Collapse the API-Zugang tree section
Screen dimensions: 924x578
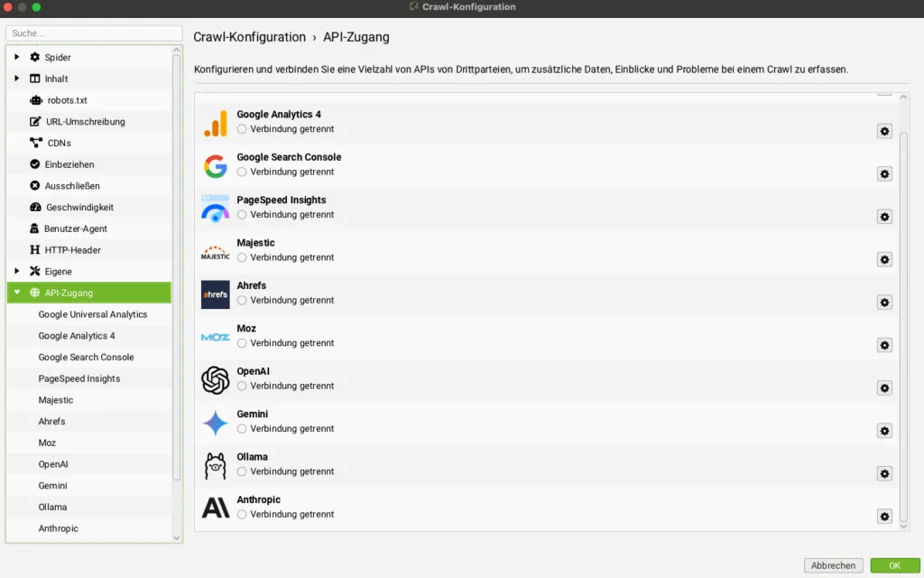[x=16, y=293]
